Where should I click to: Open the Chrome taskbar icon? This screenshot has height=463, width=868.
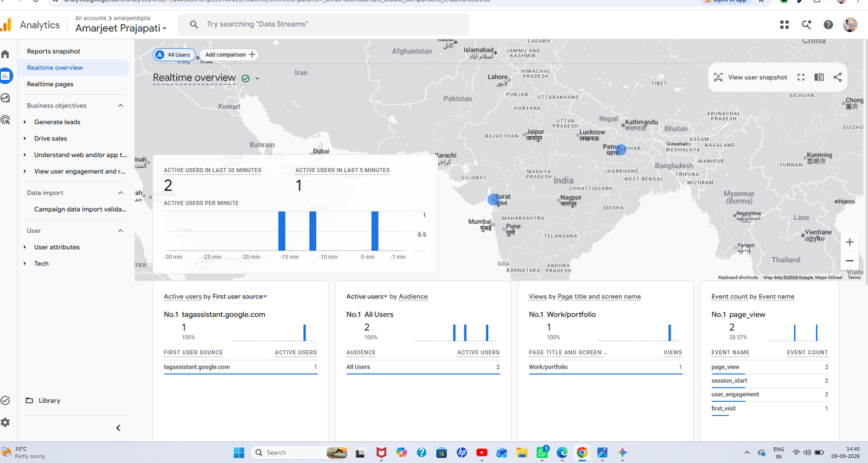582,453
